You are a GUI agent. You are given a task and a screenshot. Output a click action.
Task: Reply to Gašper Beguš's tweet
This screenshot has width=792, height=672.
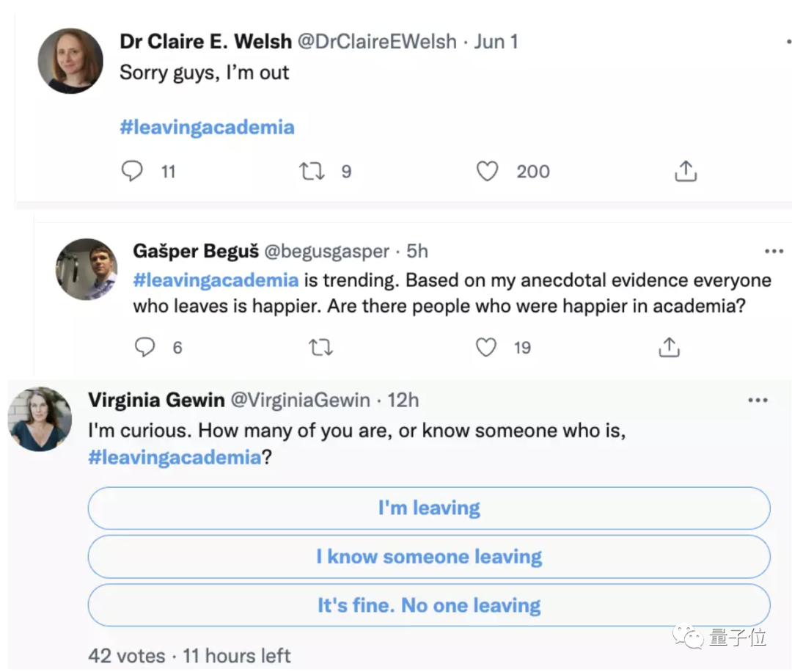pos(145,347)
